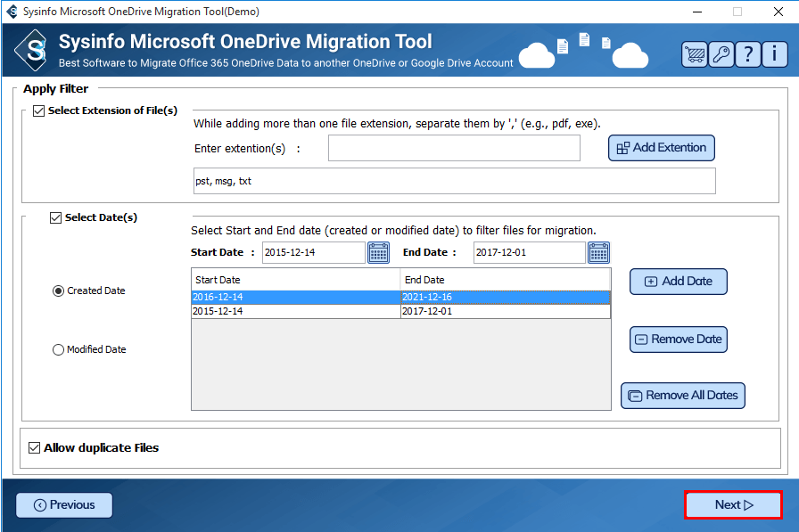This screenshot has height=532, width=799.
Task: Click the shopping cart buy icon
Action: (695, 54)
